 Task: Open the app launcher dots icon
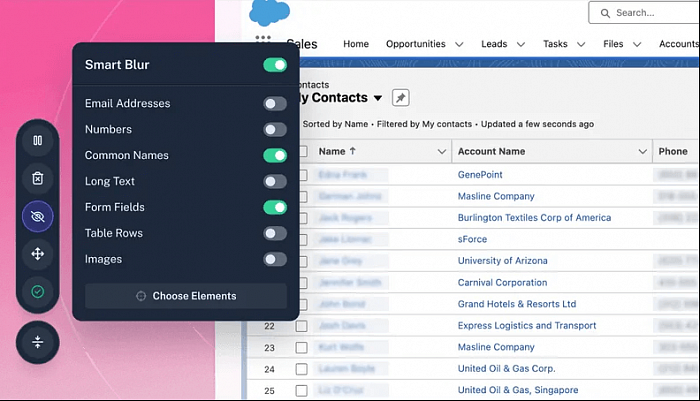point(263,38)
